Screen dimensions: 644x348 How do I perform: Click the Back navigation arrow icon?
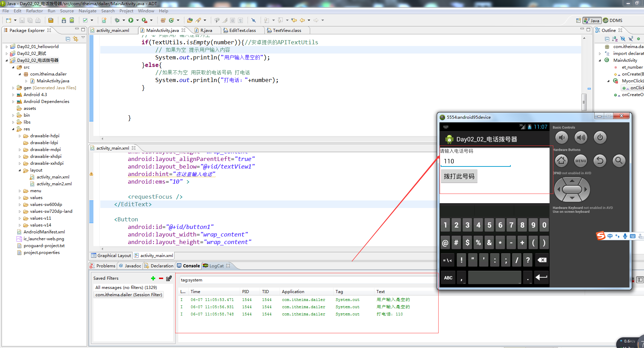pyautogui.click(x=302, y=20)
